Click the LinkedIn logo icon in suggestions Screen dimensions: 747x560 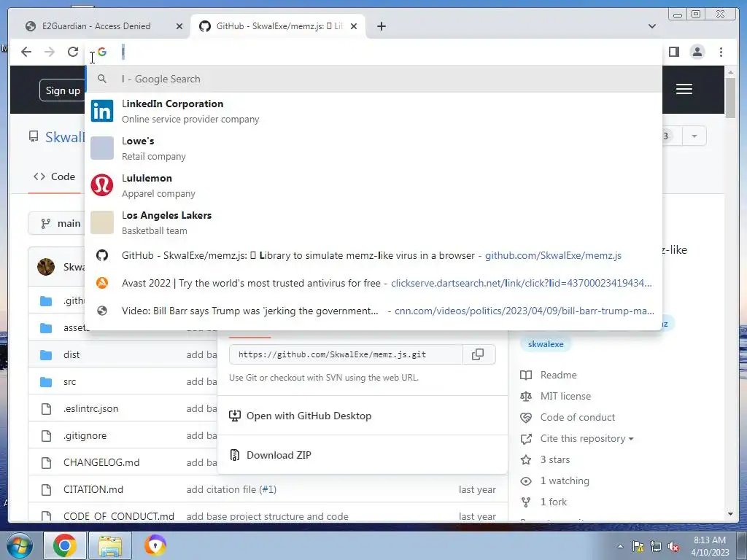(102, 111)
